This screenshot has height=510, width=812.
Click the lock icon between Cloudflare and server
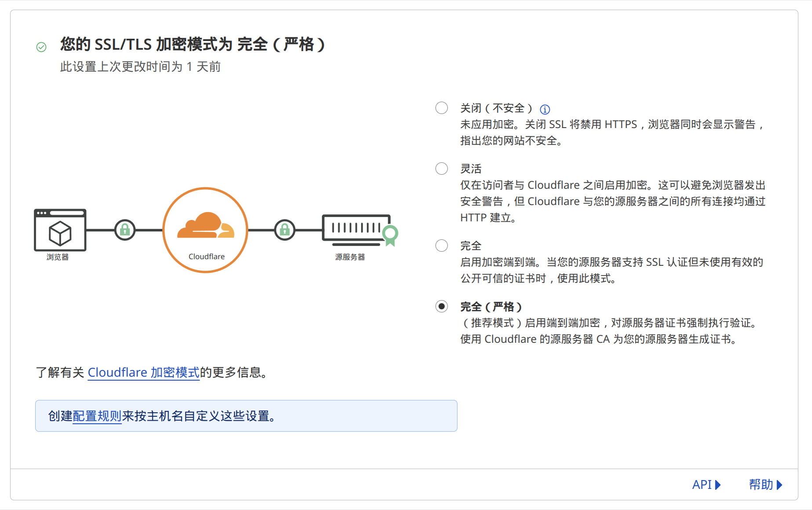pos(285,230)
